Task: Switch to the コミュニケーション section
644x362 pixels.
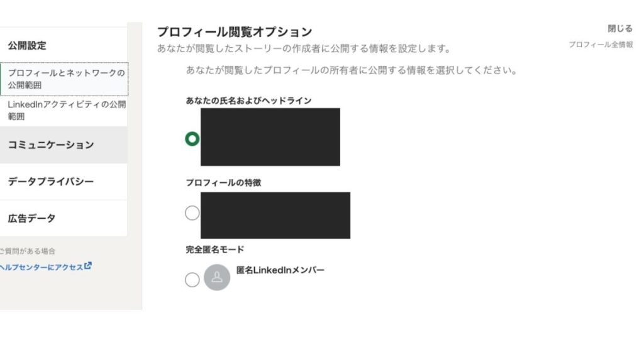Action: pyautogui.click(x=51, y=145)
